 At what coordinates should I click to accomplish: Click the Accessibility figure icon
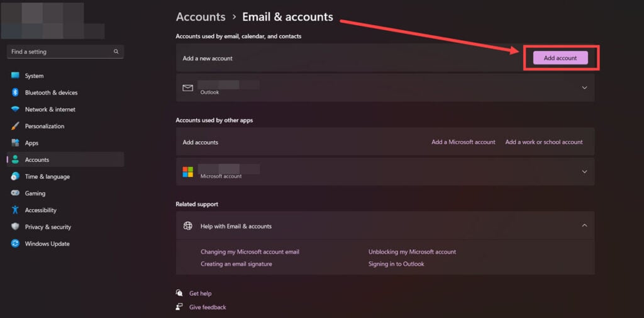(15, 210)
